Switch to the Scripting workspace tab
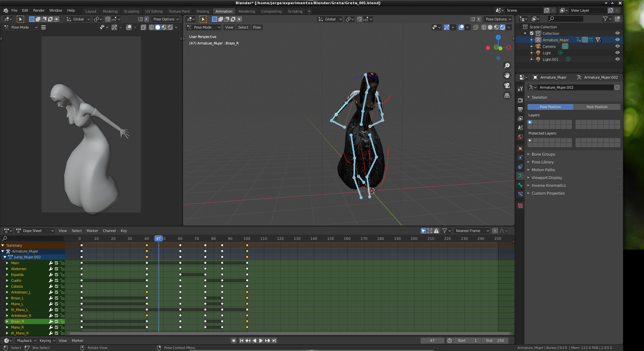The height and width of the screenshot is (351, 644). click(295, 11)
